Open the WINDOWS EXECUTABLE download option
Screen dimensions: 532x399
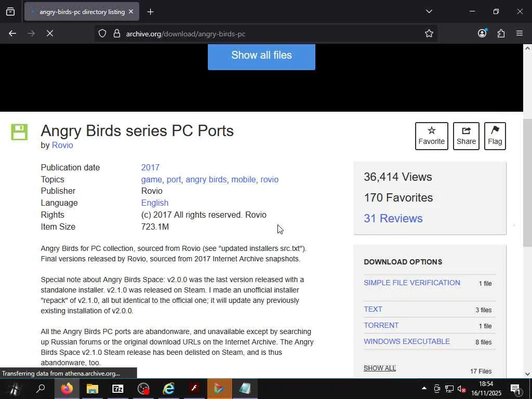click(407, 342)
